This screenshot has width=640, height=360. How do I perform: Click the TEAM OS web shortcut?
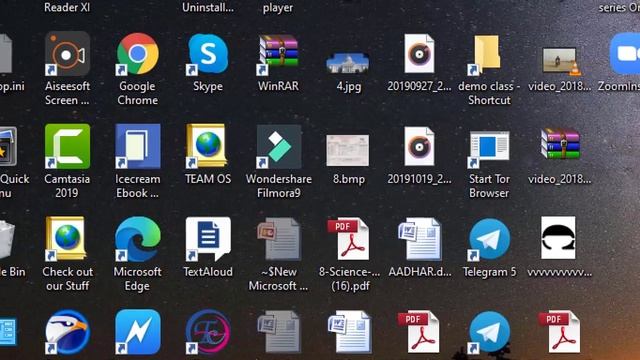click(208, 147)
